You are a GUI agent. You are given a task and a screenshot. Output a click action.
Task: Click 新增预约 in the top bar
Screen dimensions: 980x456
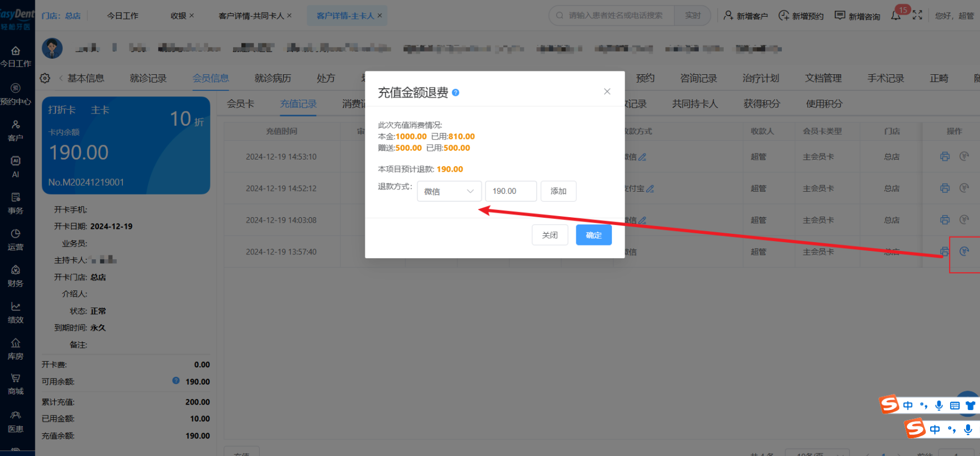coord(801,16)
